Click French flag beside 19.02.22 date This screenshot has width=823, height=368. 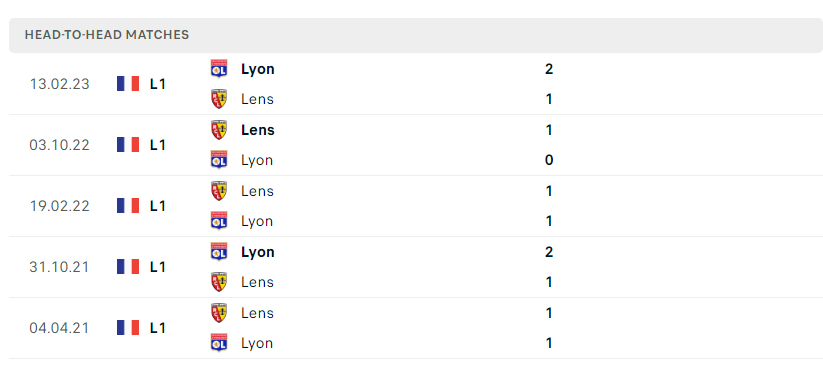click(x=128, y=206)
